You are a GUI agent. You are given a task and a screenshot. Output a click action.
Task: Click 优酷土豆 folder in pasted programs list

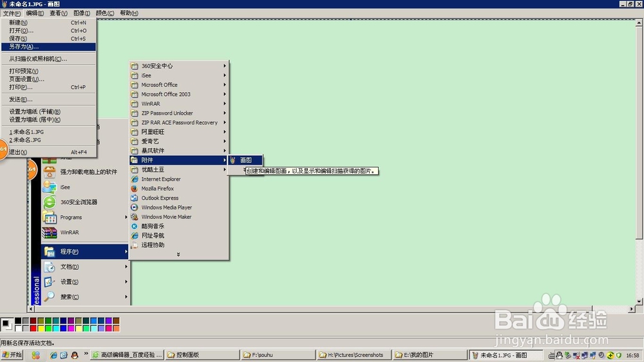[x=178, y=169]
